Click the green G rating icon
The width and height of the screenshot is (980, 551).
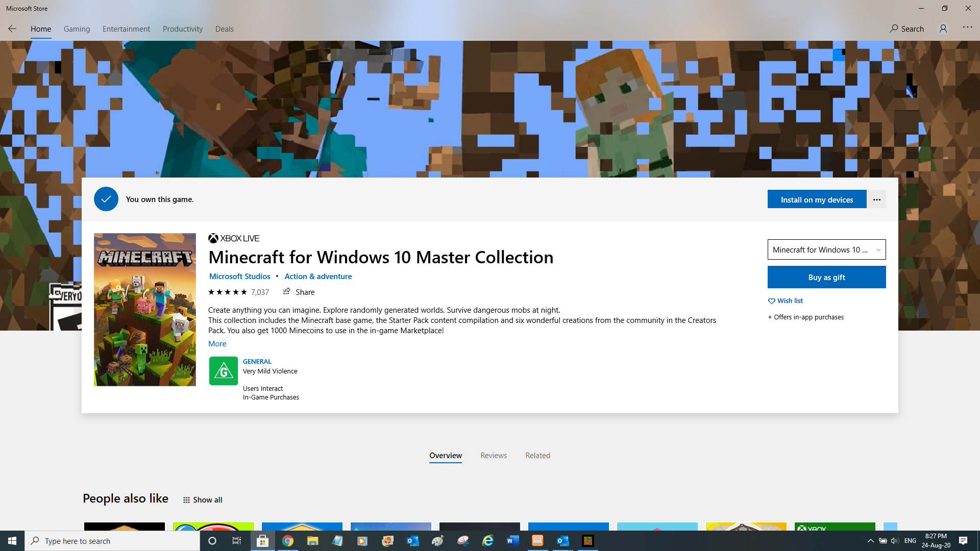coord(223,371)
